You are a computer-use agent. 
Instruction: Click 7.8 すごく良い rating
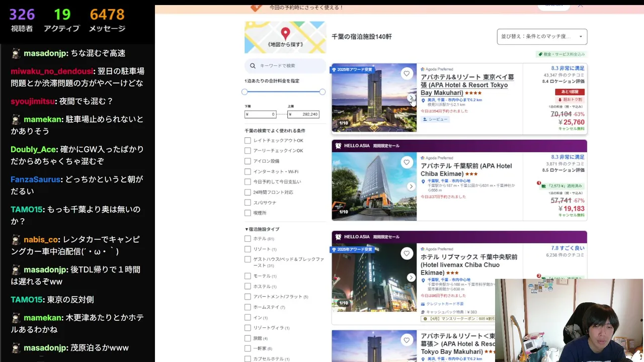[568, 248]
